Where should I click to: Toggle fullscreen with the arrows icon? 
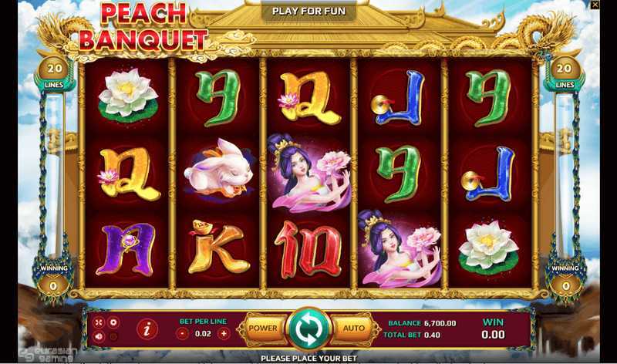[x=99, y=322]
